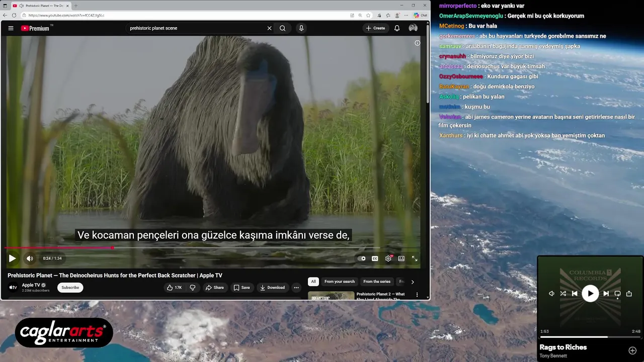Open the 'Prehistoric Planet 2 — What' video title
This screenshot has height=362, width=644.
click(380, 294)
